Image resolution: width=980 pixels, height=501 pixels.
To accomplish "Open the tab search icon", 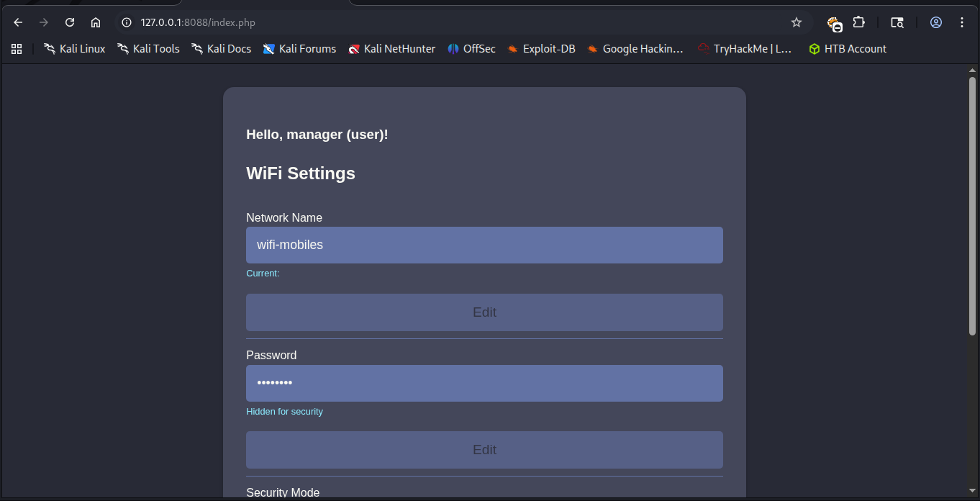I will click(x=897, y=22).
